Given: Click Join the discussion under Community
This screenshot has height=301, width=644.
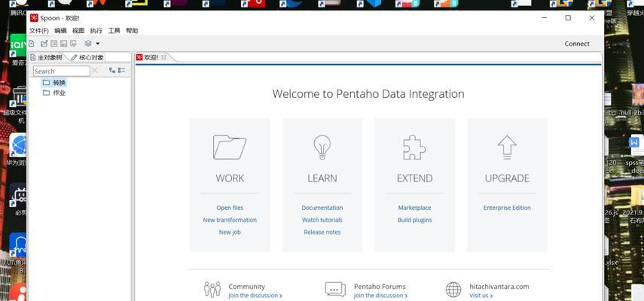Looking at the screenshot, I should [x=255, y=296].
